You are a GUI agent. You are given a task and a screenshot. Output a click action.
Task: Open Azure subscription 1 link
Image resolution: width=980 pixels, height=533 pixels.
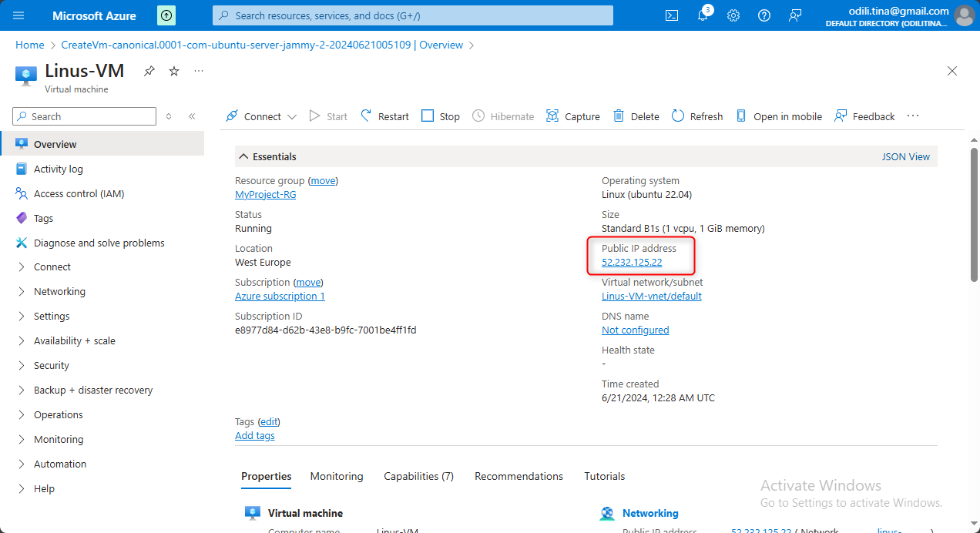[x=280, y=297]
